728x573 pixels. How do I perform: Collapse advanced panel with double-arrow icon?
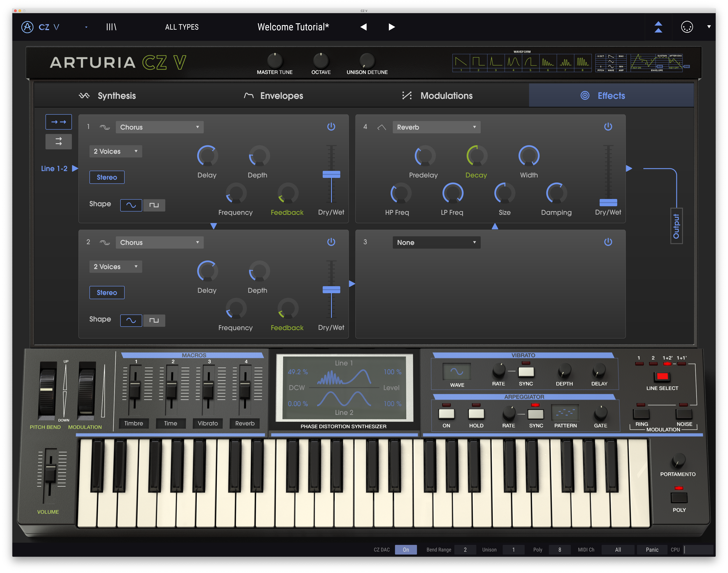pyautogui.click(x=658, y=27)
